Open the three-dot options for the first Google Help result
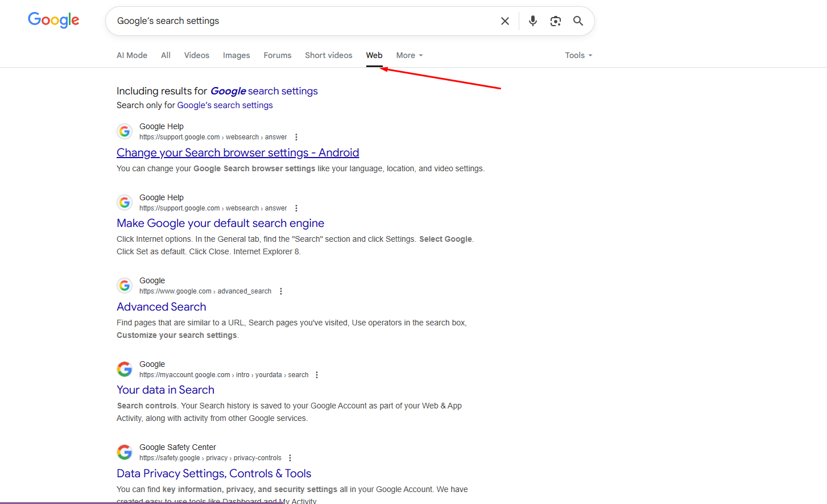The width and height of the screenshot is (827, 504). click(296, 137)
